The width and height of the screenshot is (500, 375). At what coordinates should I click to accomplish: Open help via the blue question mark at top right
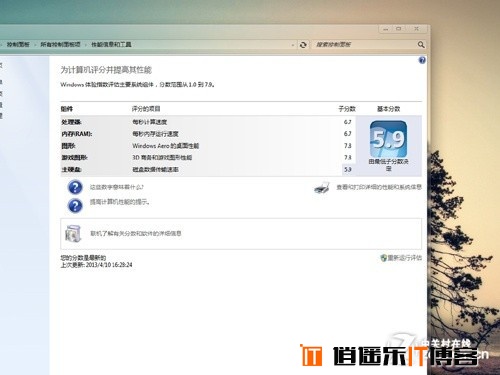pos(422,60)
